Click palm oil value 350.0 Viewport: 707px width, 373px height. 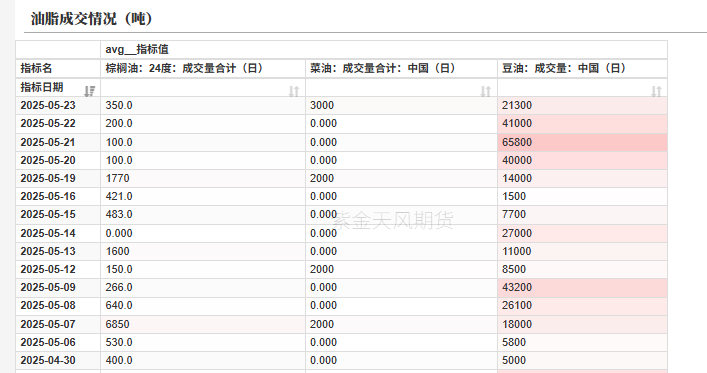point(119,106)
